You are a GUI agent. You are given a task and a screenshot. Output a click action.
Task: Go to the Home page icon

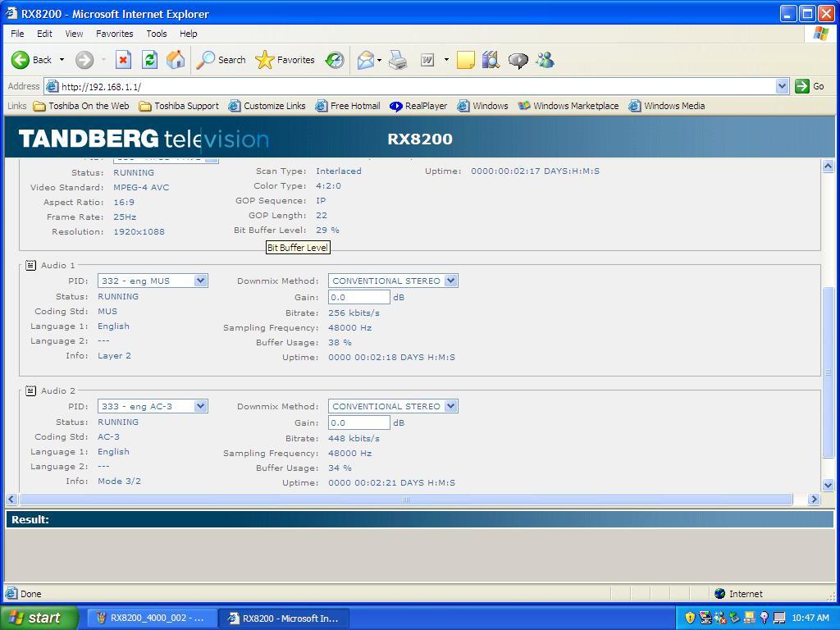(176, 60)
